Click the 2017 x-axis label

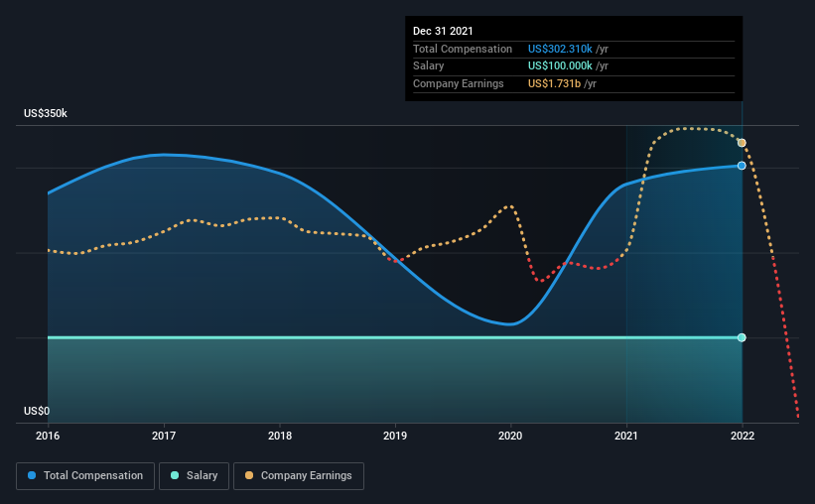164,436
